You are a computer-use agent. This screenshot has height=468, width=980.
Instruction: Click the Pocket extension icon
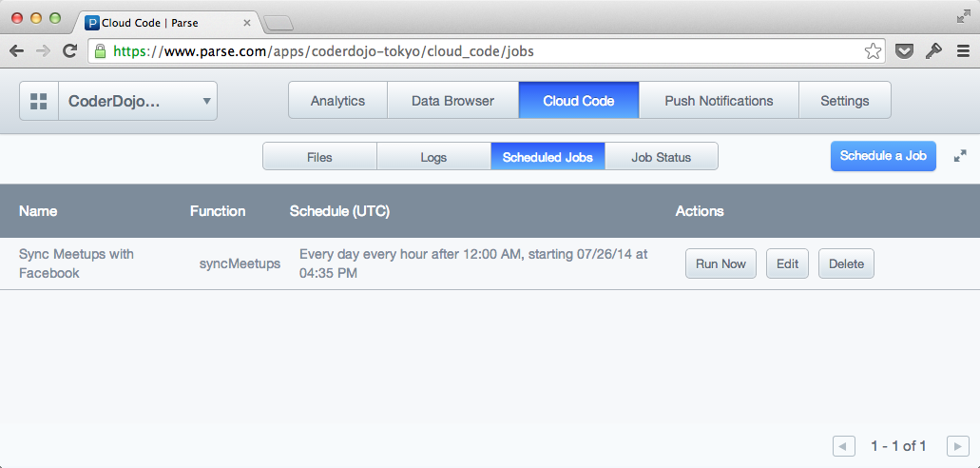(904, 51)
